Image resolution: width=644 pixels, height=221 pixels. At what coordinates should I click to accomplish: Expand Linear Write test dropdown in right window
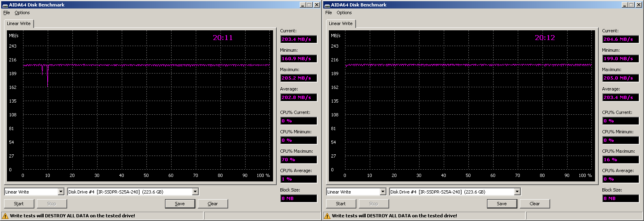383,192
